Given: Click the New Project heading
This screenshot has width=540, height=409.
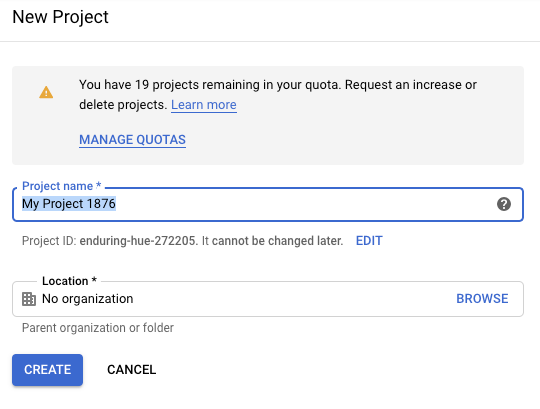Looking at the screenshot, I should pyautogui.click(x=61, y=17).
